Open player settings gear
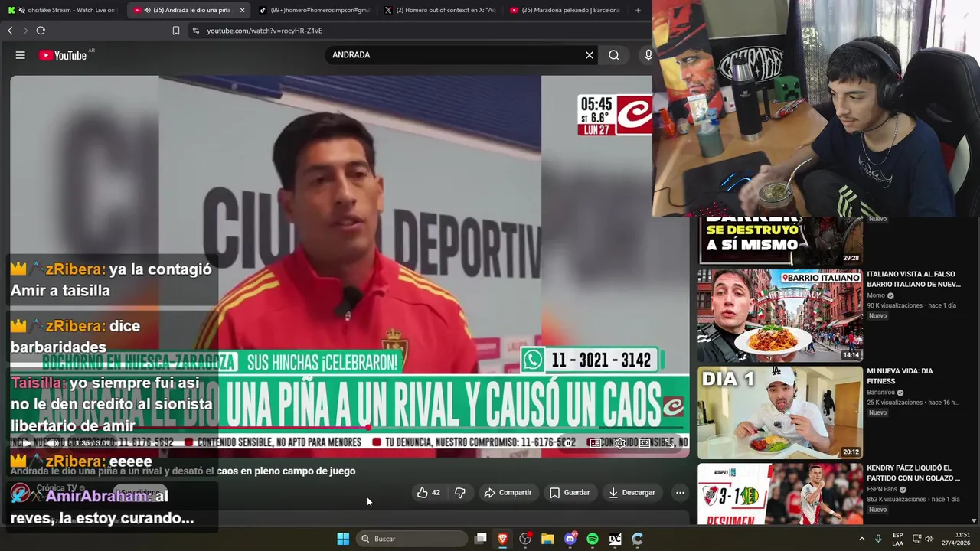980x551 pixels. (619, 443)
